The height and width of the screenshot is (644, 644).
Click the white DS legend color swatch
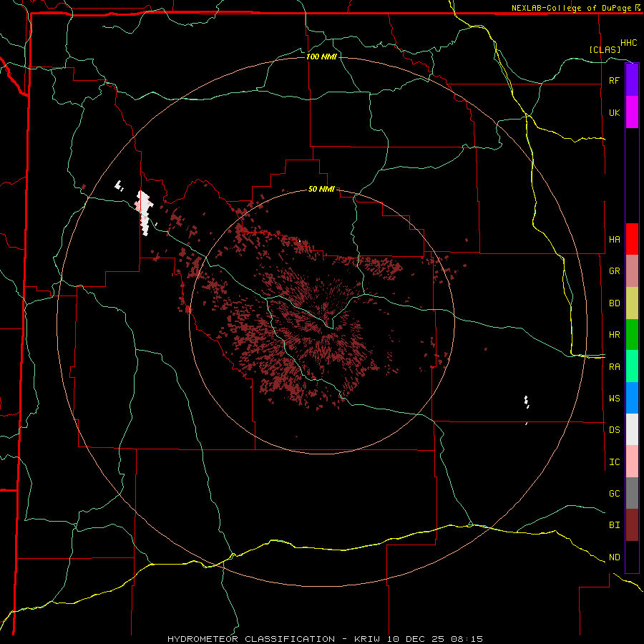click(x=632, y=429)
